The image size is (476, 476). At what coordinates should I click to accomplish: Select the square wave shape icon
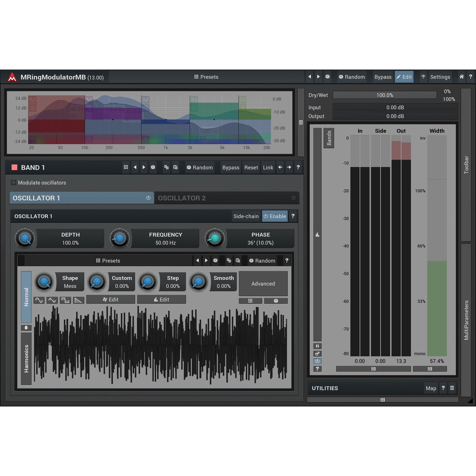[65, 300]
